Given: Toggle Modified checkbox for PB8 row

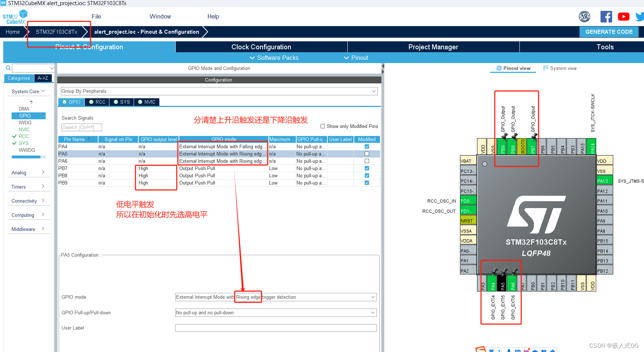Looking at the screenshot, I should click(x=367, y=175).
